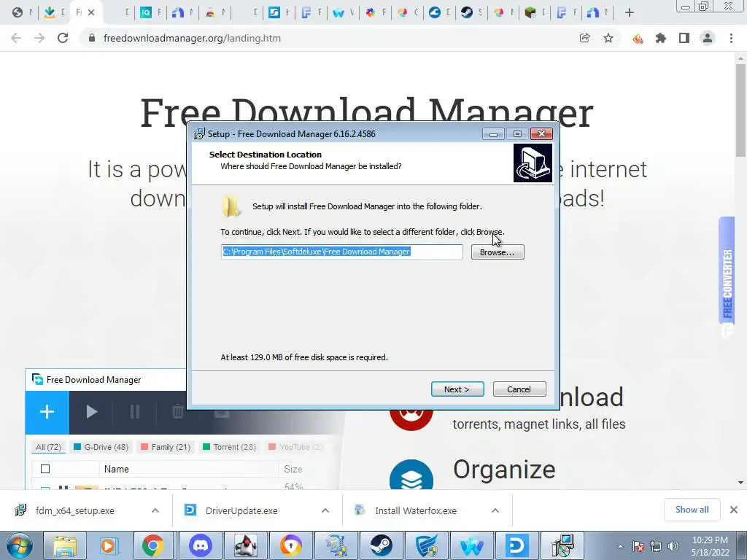Open Discord from the taskbar
Image resolution: width=747 pixels, height=560 pixels.
pos(200,545)
